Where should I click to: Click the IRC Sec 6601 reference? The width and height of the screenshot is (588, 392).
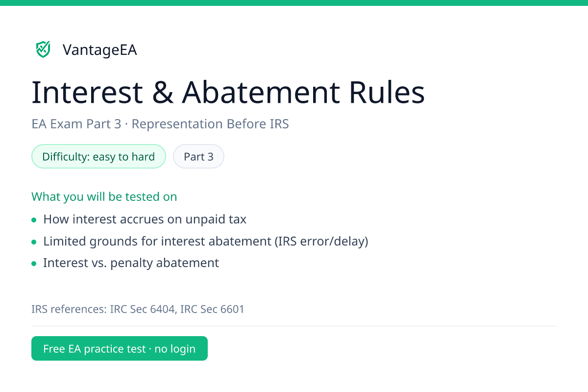212,309
